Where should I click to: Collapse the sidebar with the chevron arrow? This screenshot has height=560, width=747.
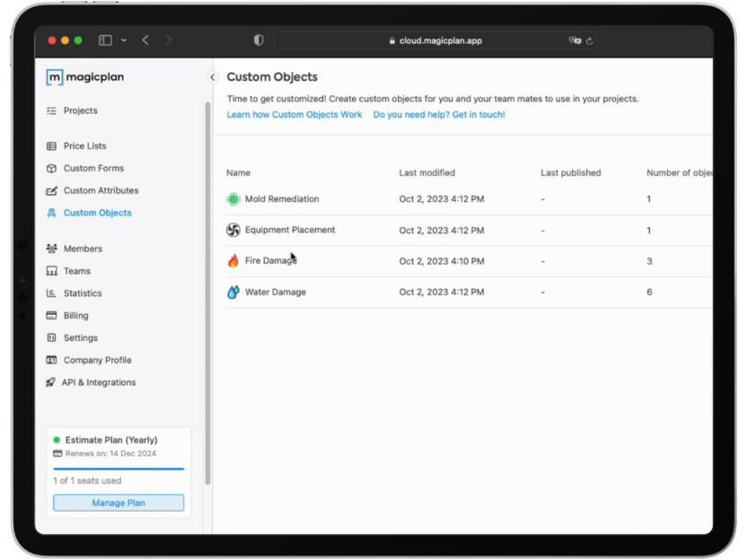pos(213,77)
